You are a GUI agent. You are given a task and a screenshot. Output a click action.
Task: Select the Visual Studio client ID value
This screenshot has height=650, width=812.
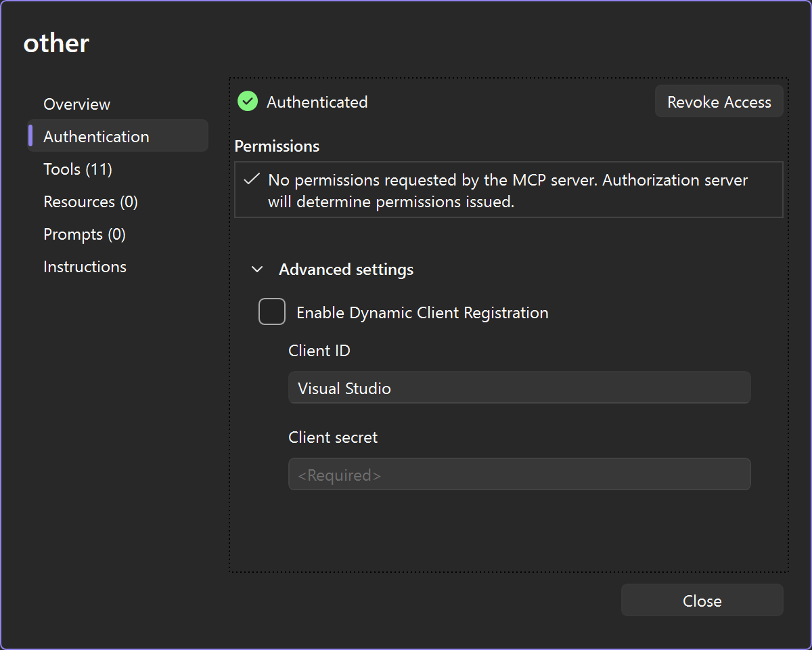coord(344,388)
